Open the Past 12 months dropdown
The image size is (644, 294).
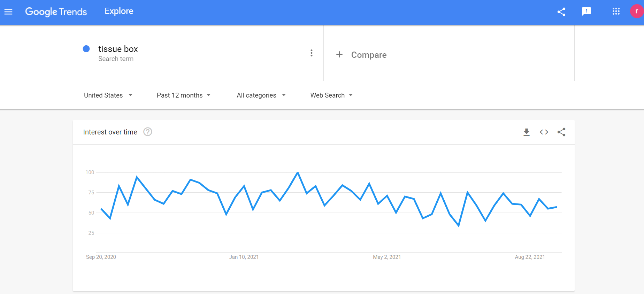point(184,95)
